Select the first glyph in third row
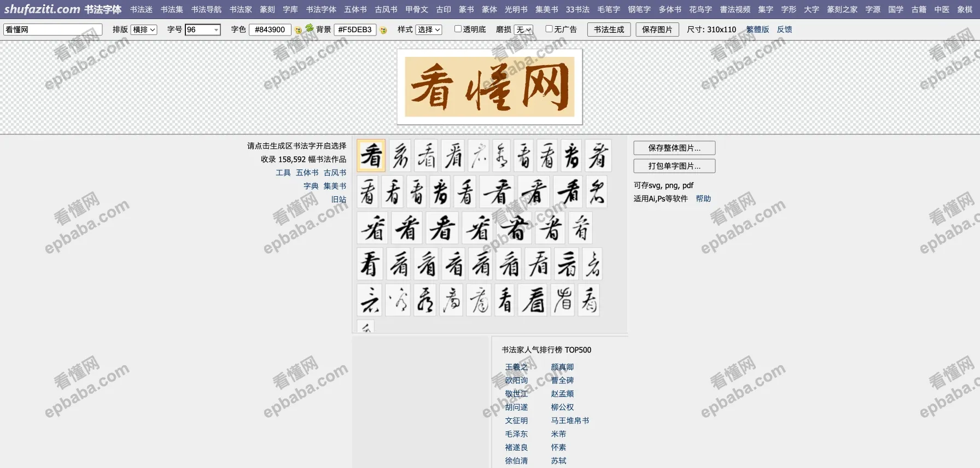The image size is (980, 468). coord(372,228)
